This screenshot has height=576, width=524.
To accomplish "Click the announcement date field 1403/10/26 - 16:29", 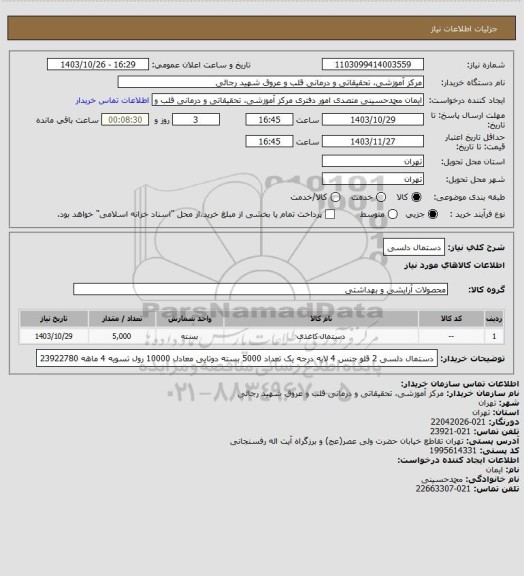I will point(98,64).
